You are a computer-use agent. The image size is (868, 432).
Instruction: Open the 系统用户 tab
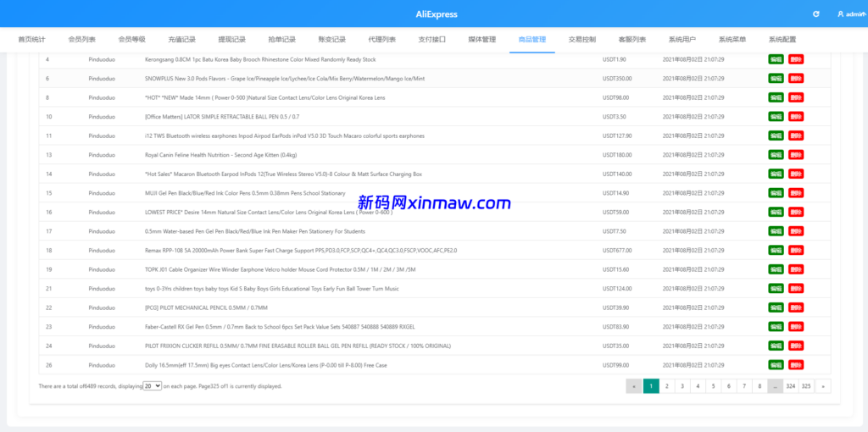tap(682, 40)
